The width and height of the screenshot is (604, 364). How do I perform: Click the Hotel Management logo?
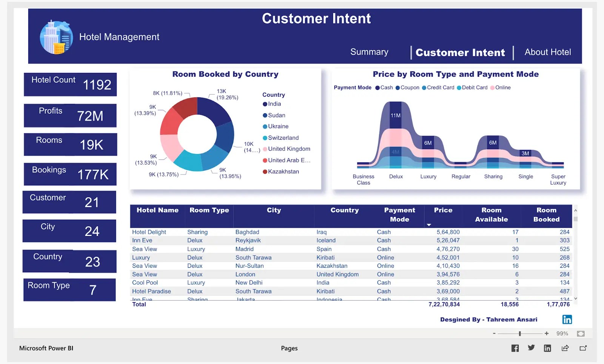(56, 37)
